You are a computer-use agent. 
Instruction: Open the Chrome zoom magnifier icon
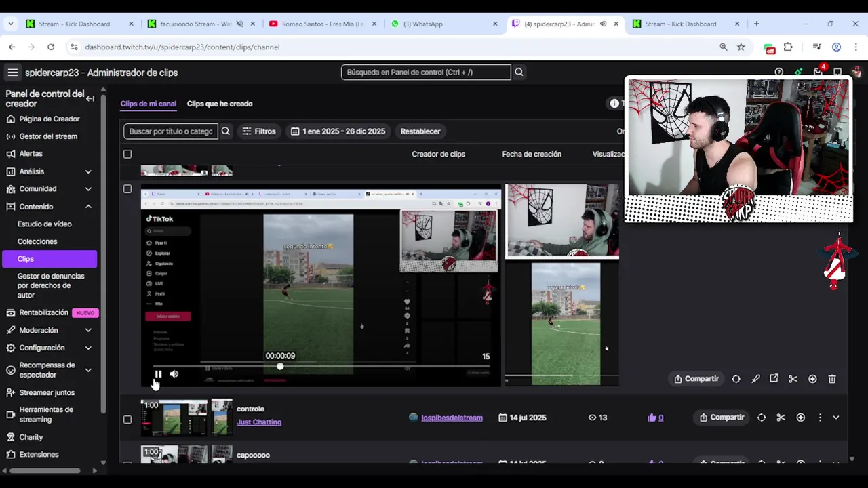(723, 47)
